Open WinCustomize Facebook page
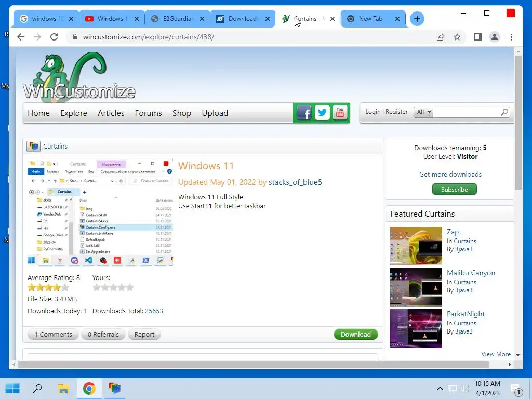Image resolution: width=532 pixels, height=399 pixels. point(304,113)
